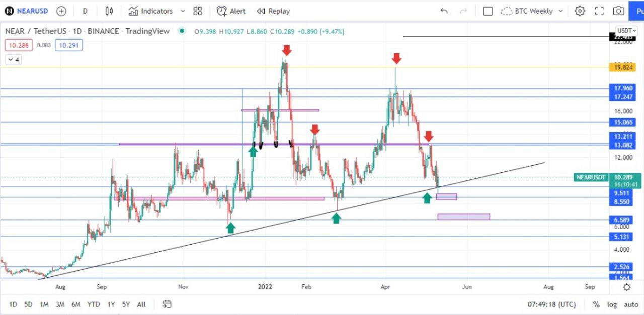Undo the last chart action
644x315 pixels.
click(444, 11)
